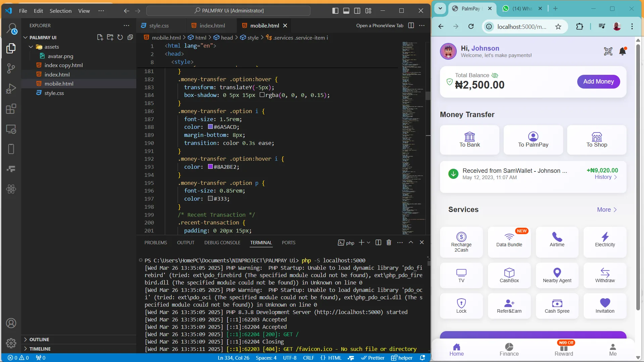
Task: Open the File menu
Action: [x=23, y=11]
